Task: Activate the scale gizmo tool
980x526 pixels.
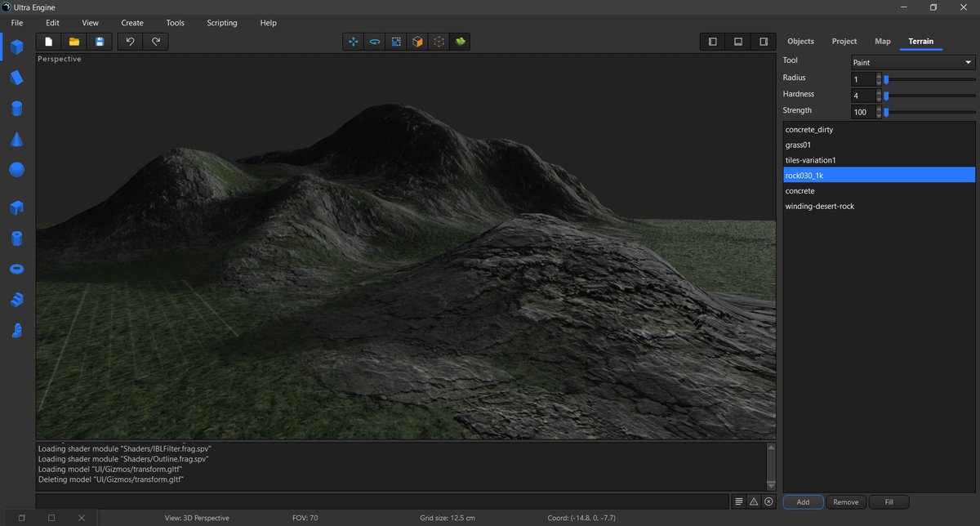Action: [x=396, y=41]
